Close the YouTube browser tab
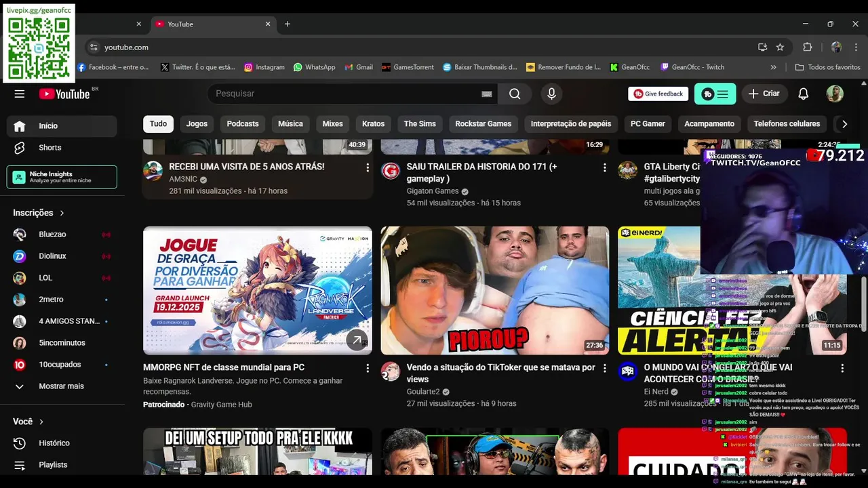This screenshot has height=488, width=868. tap(267, 24)
